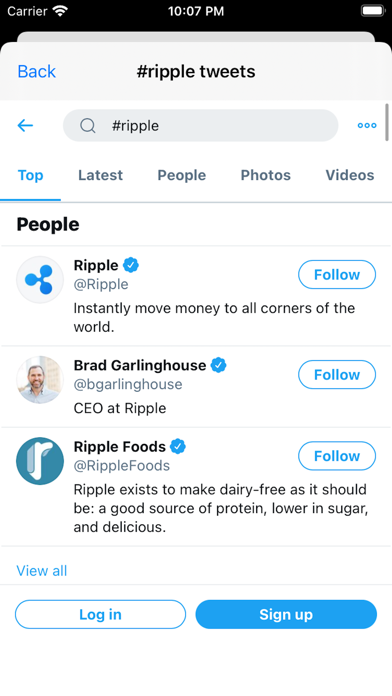Tap the verified badge next to Ripple

pyautogui.click(x=131, y=265)
